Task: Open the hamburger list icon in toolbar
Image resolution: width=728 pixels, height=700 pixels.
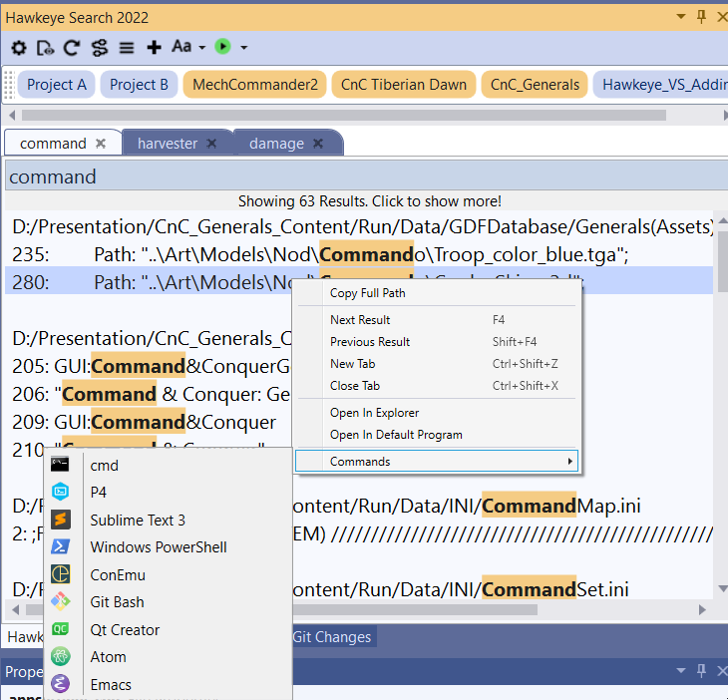Action: [127, 47]
